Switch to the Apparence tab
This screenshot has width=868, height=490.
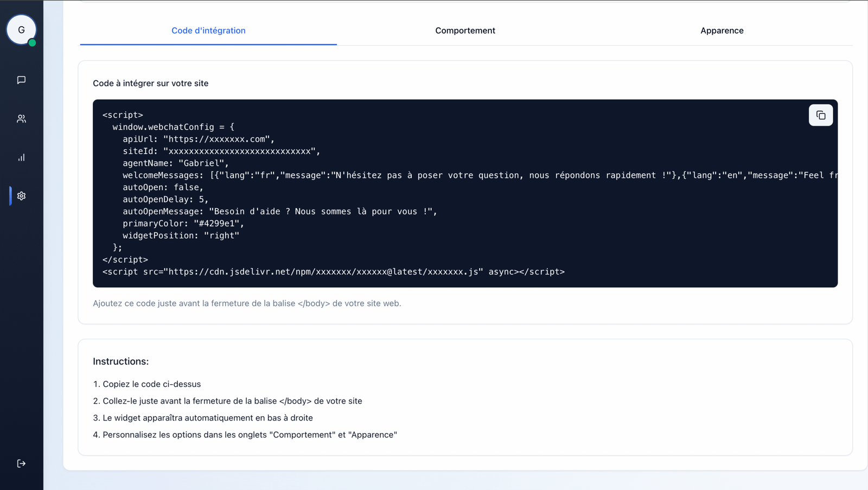pos(722,30)
